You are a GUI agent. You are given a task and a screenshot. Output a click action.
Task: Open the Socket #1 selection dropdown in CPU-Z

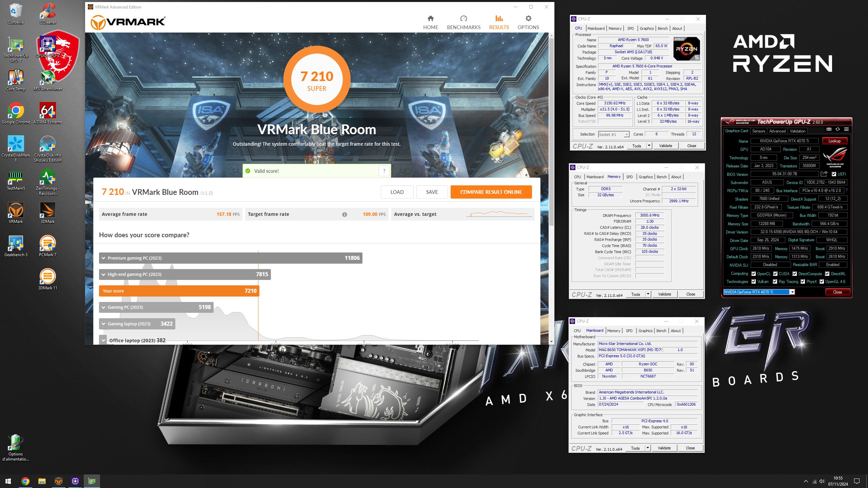(x=614, y=134)
